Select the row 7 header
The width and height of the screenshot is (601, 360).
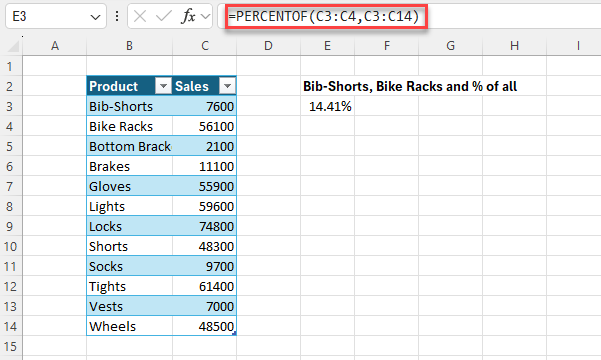coord(10,187)
